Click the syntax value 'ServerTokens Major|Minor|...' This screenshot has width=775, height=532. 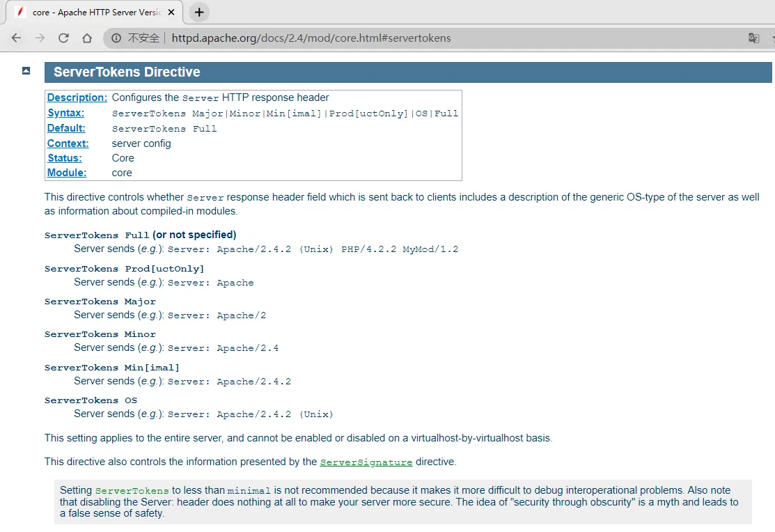(285, 114)
